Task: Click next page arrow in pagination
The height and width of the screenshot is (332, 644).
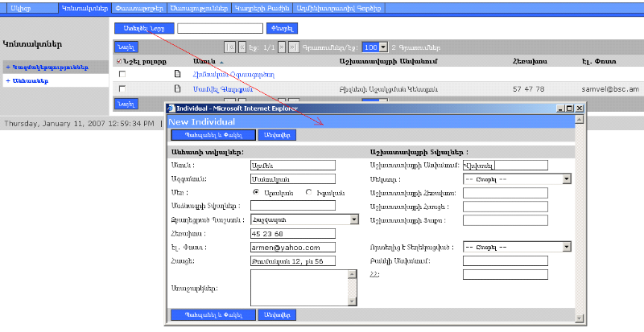Action: (x=282, y=47)
